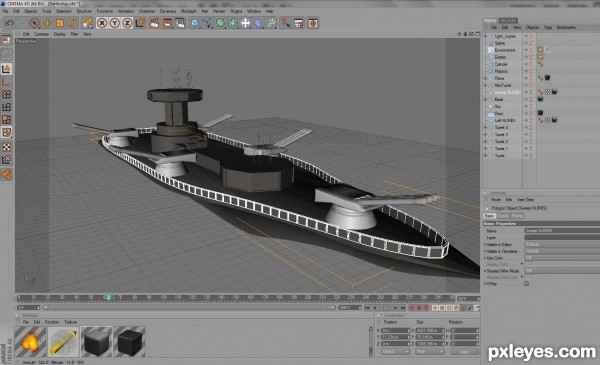Select the yellow cylinder material thumbnail
The height and width of the screenshot is (365, 600).
pos(63,342)
